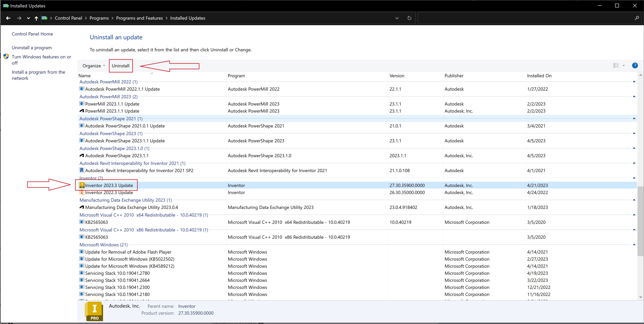
Task: Click the change view layout icon
Action: (616, 66)
